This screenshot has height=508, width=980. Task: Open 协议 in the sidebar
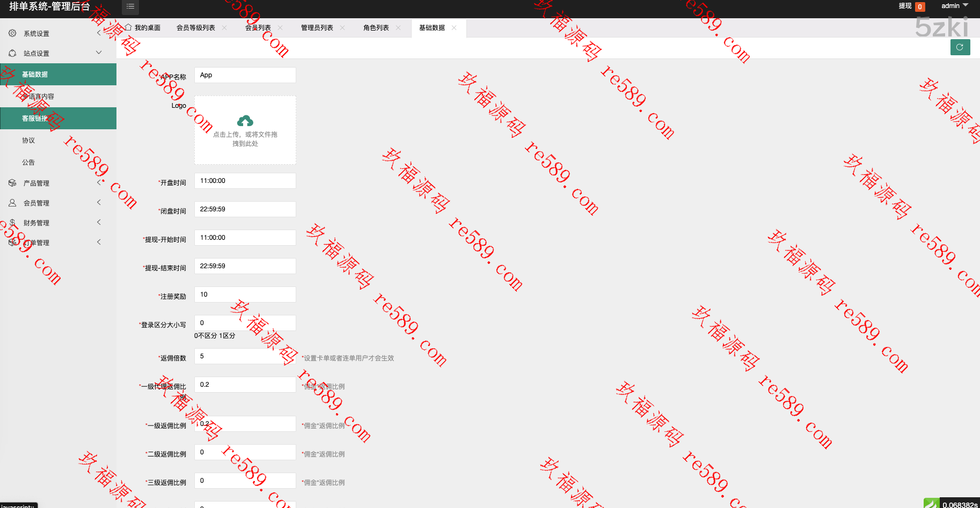point(28,141)
